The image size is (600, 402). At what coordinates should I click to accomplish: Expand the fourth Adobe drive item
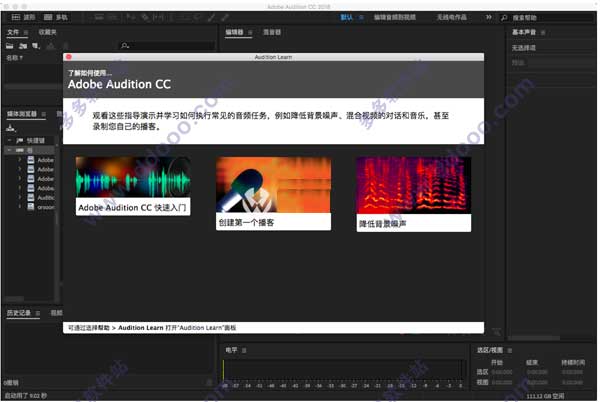20,188
